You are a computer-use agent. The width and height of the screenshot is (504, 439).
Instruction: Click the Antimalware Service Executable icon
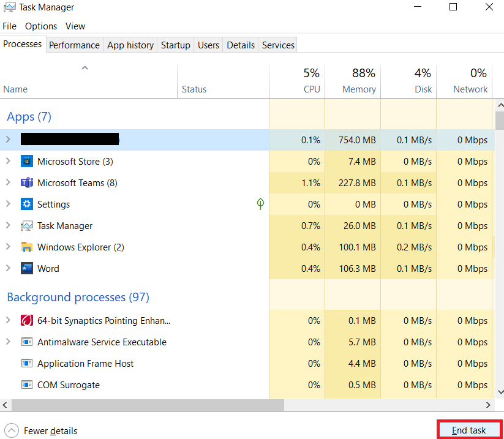pyautogui.click(x=27, y=342)
